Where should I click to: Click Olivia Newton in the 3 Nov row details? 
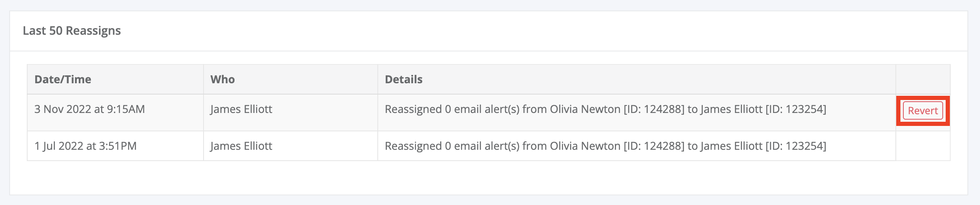(x=585, y=109)
